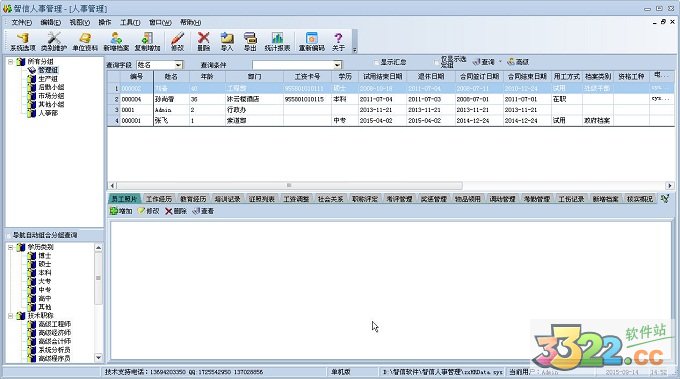Click the red X 删除 toolbar icon
Screen dimensions: 680x379
pyautogui.click(x=203, y=42)
